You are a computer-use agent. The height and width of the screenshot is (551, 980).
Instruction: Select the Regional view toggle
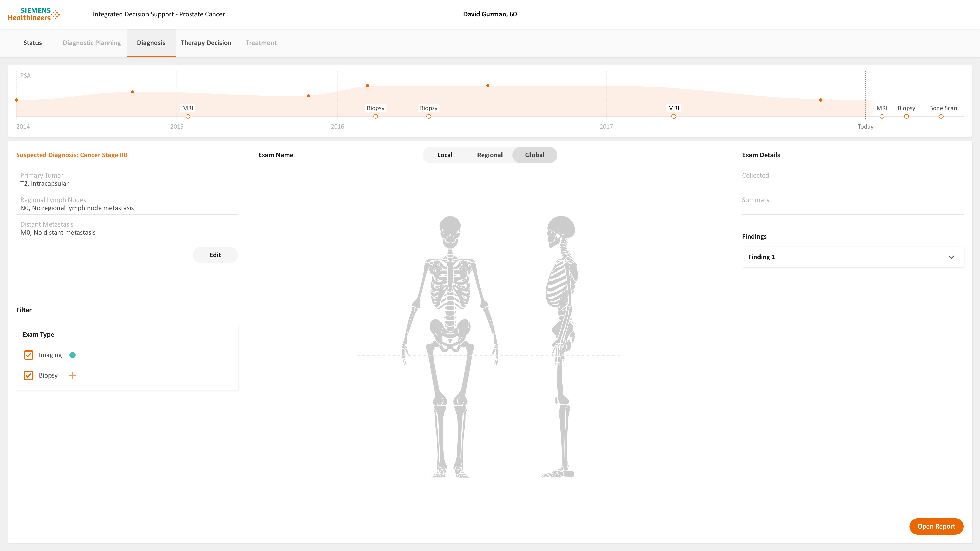(x=490, y=155)
